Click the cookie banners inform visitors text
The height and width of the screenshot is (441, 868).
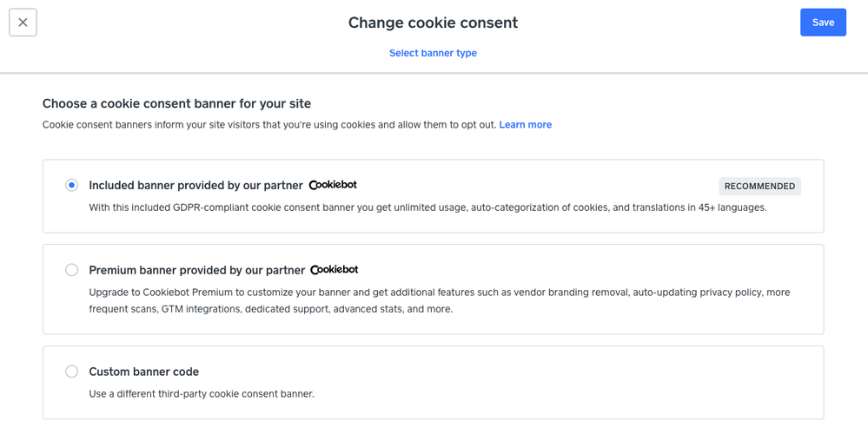[269, 125]
